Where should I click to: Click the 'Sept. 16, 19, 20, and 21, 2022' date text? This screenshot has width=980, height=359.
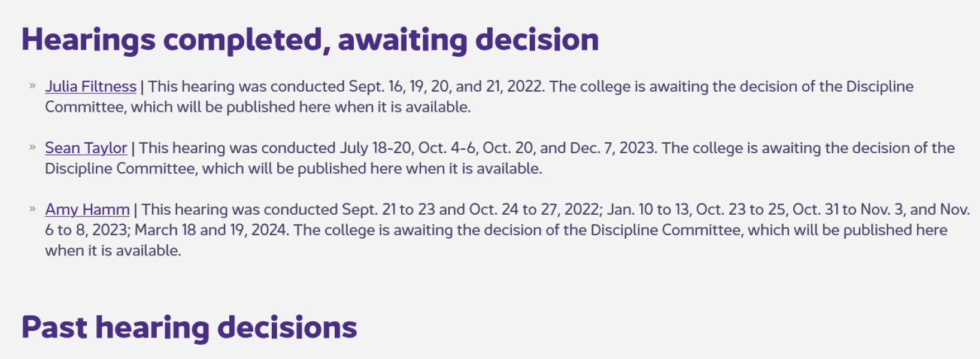446,87
